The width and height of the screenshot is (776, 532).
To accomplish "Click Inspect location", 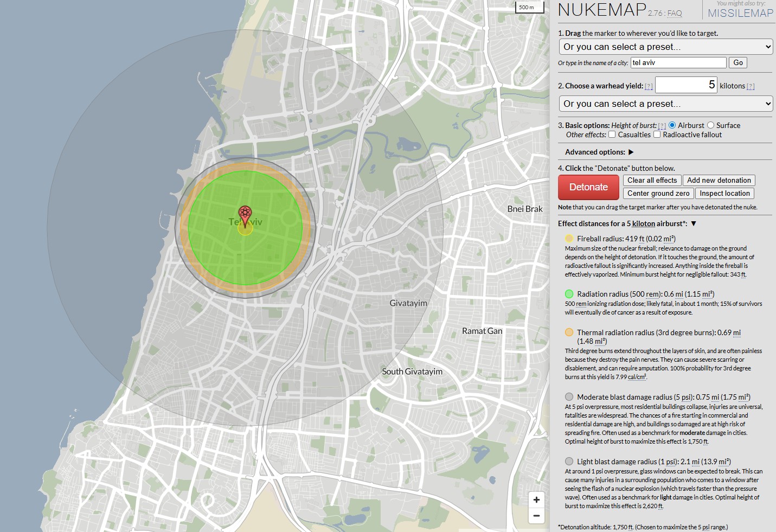I will click(724, 194).
